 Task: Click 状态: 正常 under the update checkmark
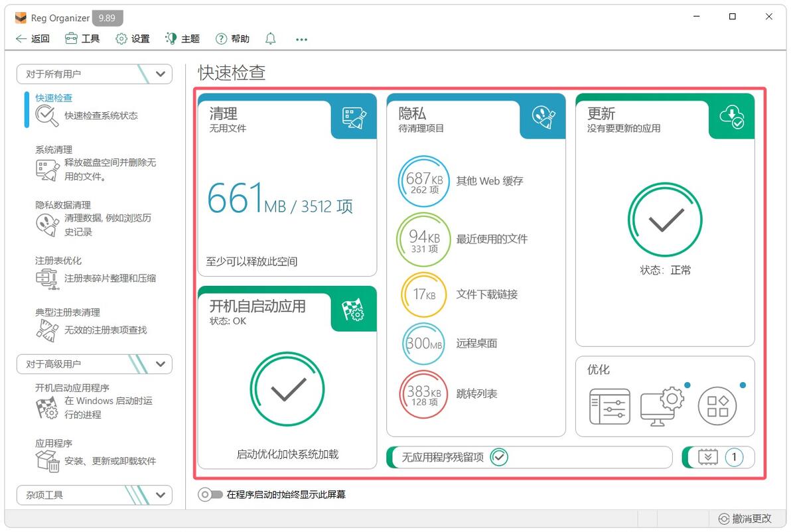[x=666, y=270]
